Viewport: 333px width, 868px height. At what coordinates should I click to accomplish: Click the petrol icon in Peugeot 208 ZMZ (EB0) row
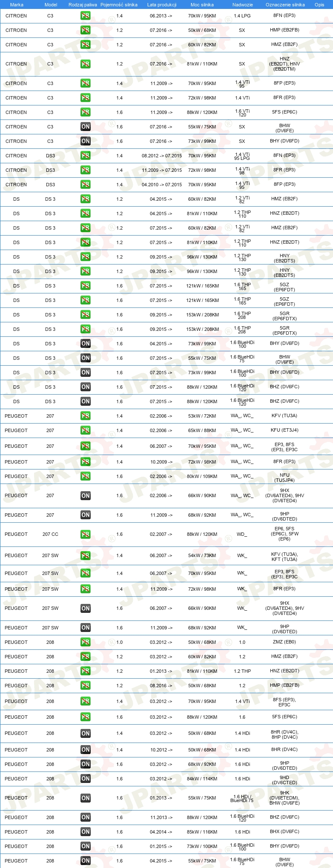click(x=85, y=642)
